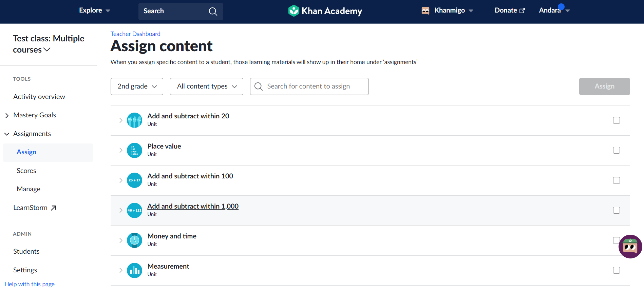The image size is (644, 291).
Task: Open the Explore dropdown menu
Action: coord(95,11)
